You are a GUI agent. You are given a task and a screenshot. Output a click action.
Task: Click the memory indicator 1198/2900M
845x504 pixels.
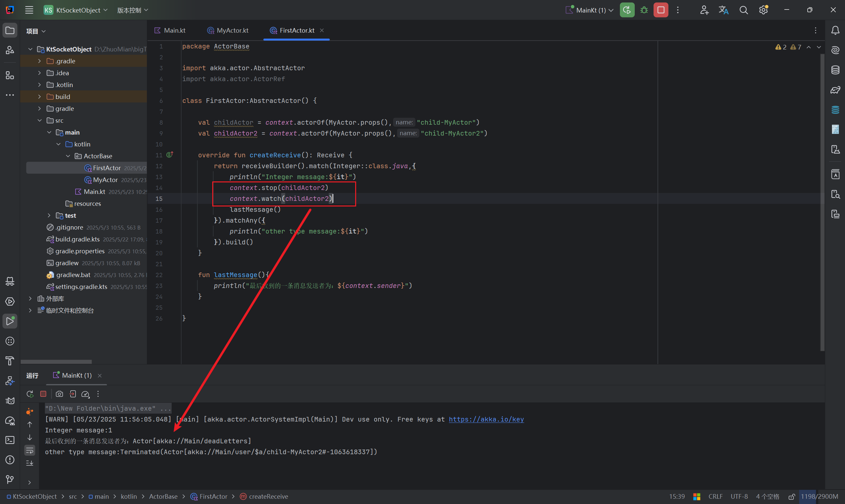(x=819, y=496)
